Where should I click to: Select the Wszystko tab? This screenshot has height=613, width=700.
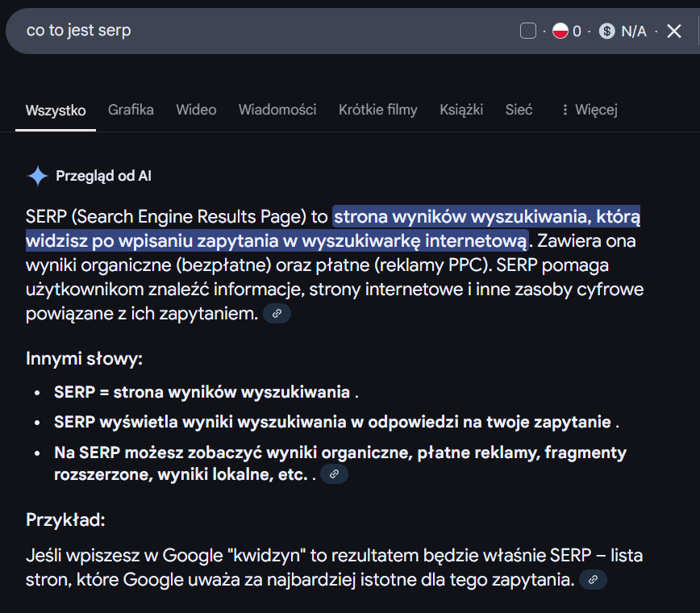pos(56,110)
